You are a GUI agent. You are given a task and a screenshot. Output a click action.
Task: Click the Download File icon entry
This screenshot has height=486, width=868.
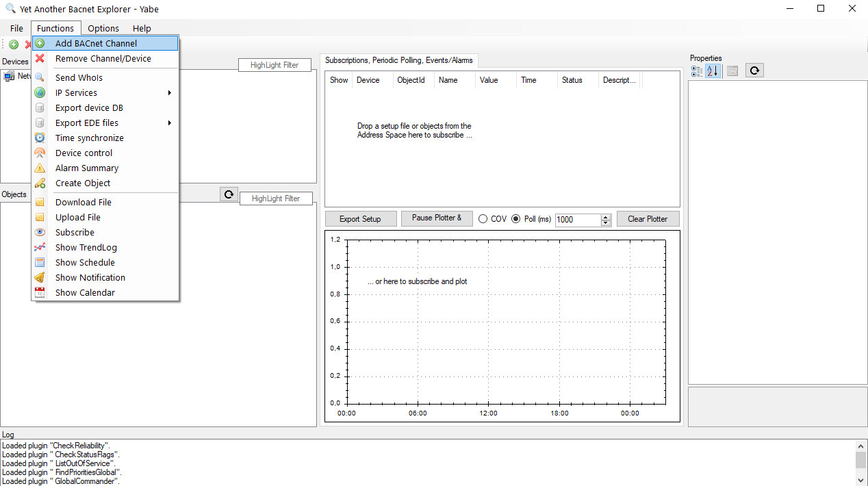[x=40, y=202]
